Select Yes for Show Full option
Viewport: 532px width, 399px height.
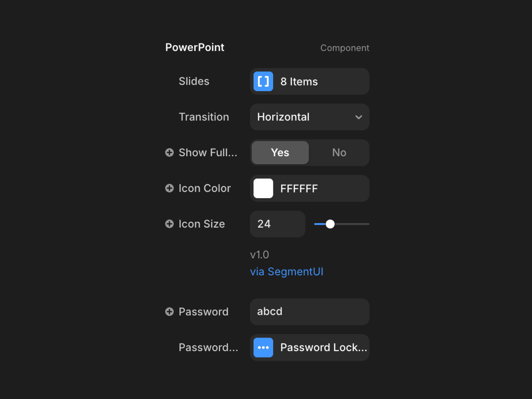coord(280,153)
